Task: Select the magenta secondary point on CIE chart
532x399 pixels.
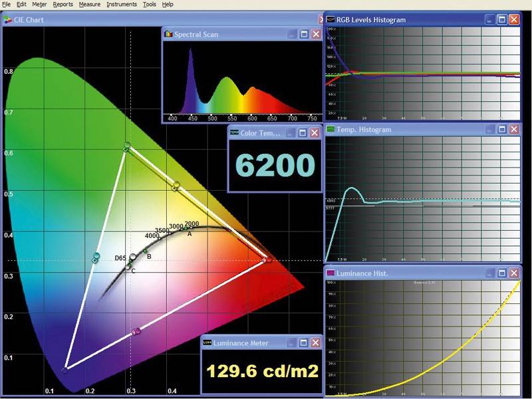Action: click(x=137, y=331)
